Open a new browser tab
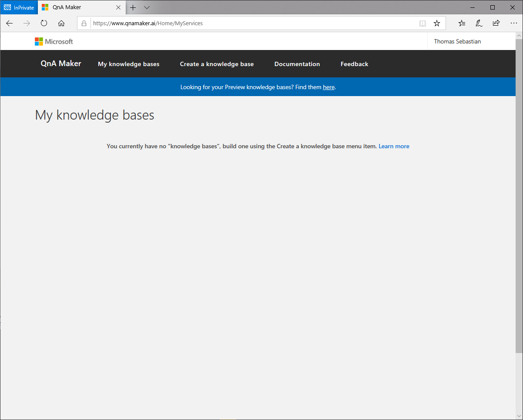523x420 pixels. click(133, 7)
